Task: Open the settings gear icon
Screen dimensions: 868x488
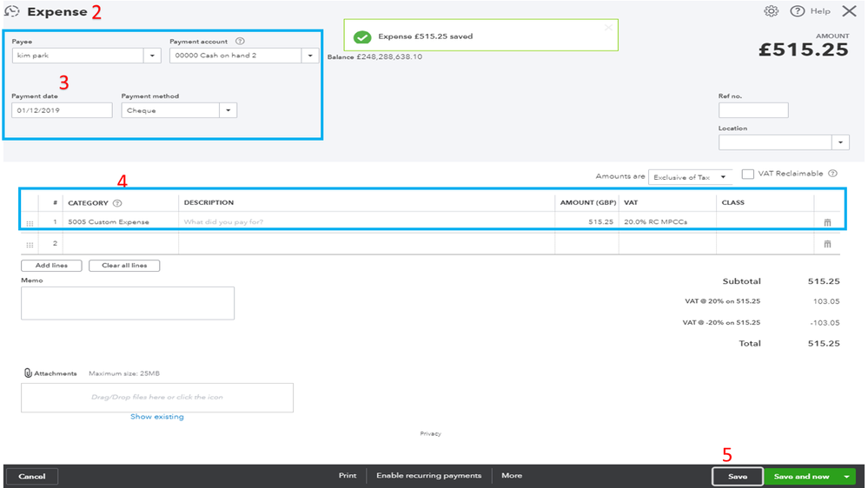Action: click(x=772, y=11)
